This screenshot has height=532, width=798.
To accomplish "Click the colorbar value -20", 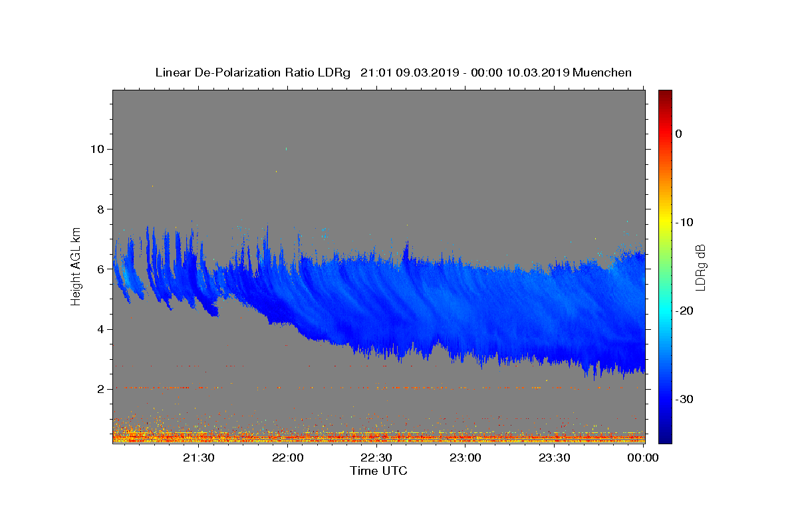I will (x=686, y=311).
